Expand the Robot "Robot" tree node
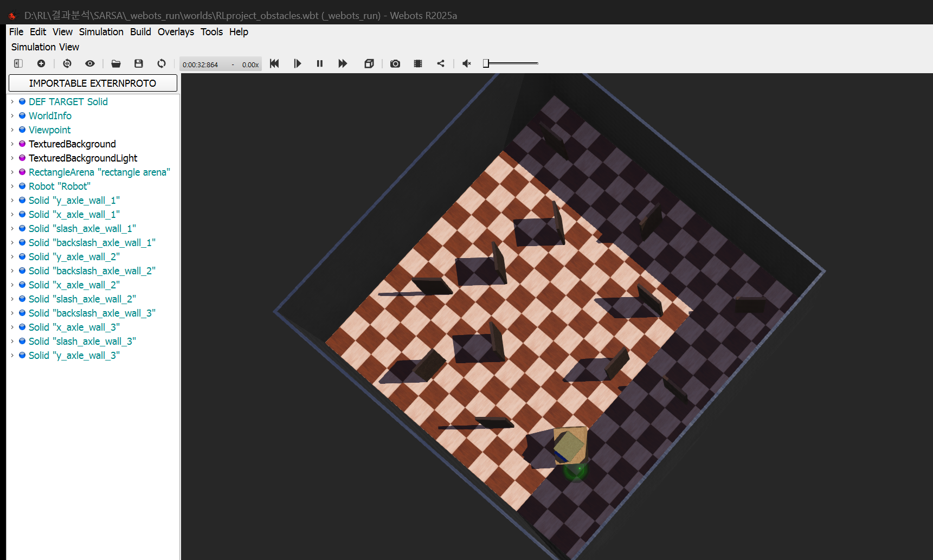Image resolution: width=933 pixels, height=560 pixels. pos(12,186)
